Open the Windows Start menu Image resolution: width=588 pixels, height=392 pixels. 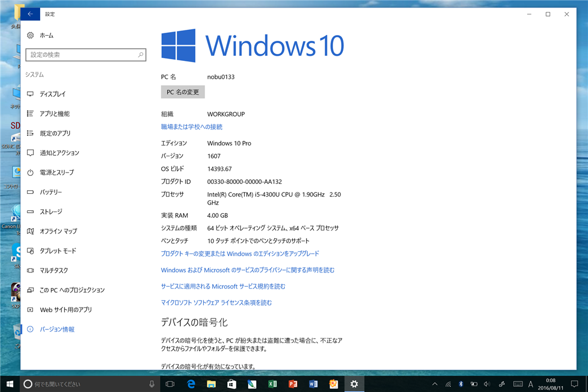click(x=10, y=384)
